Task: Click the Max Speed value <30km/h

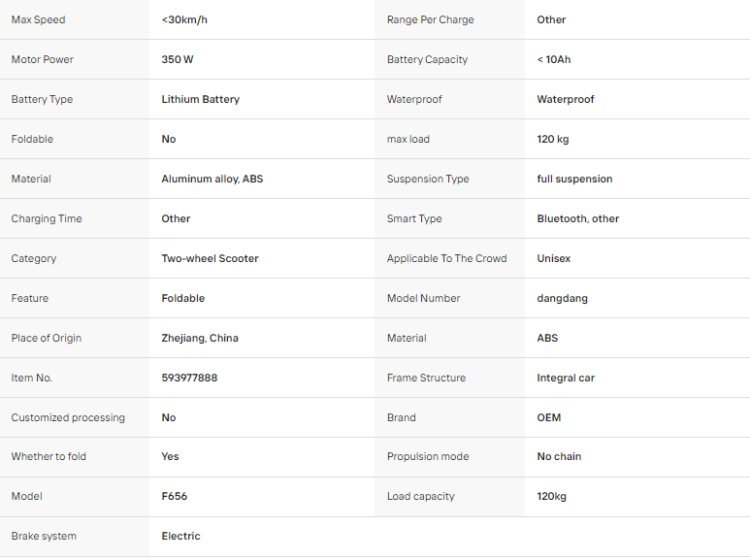Action: pos(184,19)
